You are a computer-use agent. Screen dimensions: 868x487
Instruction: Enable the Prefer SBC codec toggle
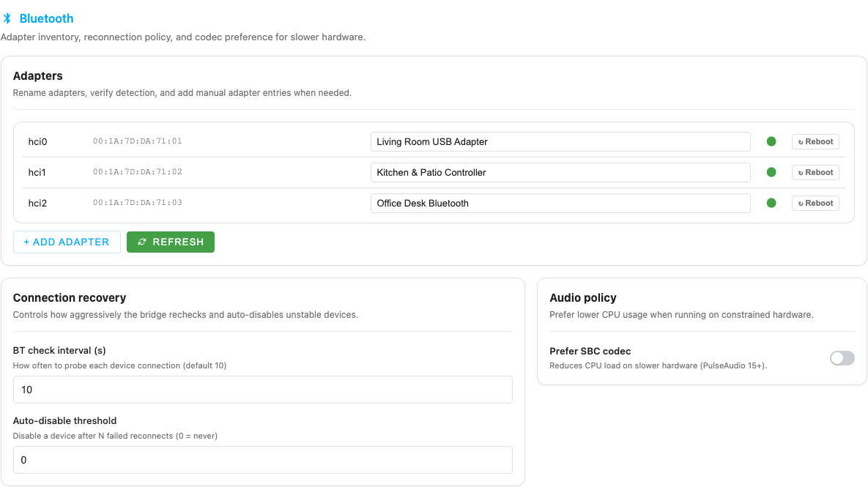pyautogui.click(x=842, y=358)
